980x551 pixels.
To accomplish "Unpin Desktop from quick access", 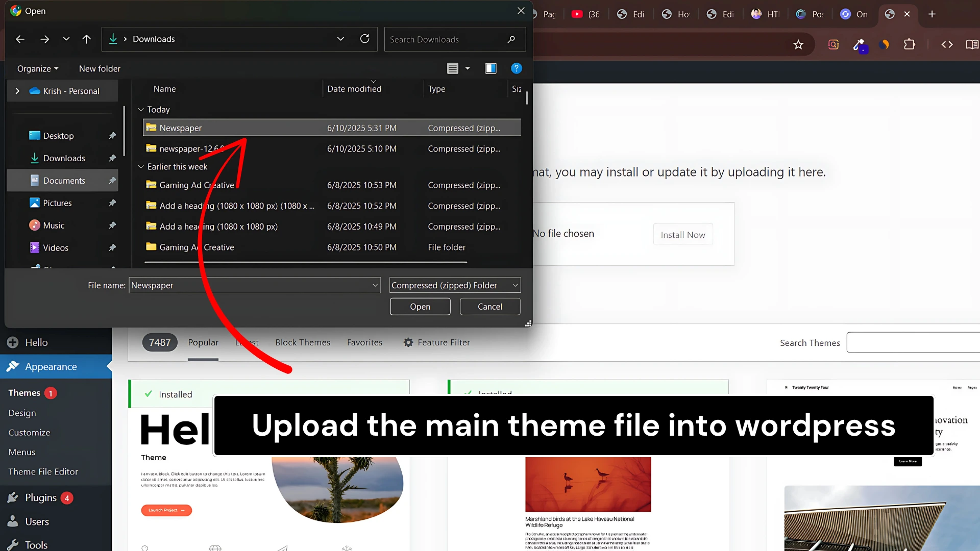I will click(x=112, y=136).
